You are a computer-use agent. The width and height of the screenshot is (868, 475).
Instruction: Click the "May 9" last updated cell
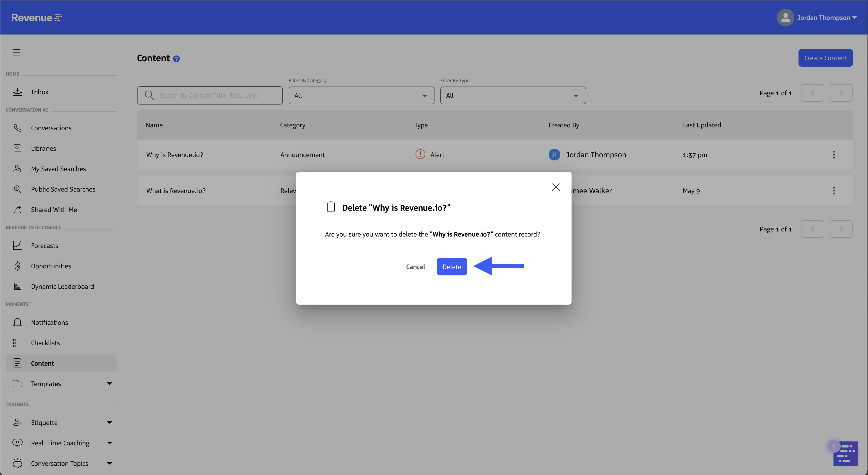[x=691, y=191]
